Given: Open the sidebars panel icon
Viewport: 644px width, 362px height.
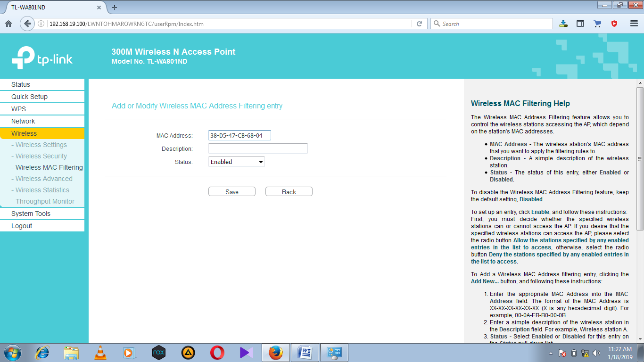Looking at the screenshot, I should tap(580, 23).
